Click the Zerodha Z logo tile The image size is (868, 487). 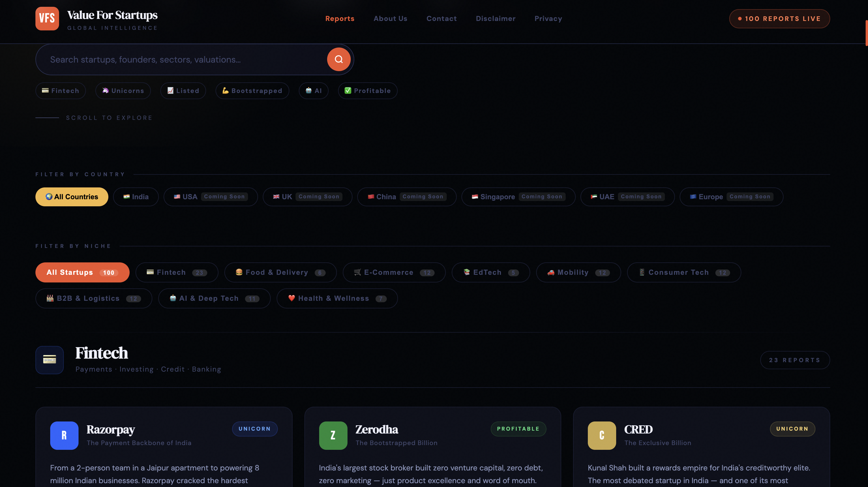333,435
